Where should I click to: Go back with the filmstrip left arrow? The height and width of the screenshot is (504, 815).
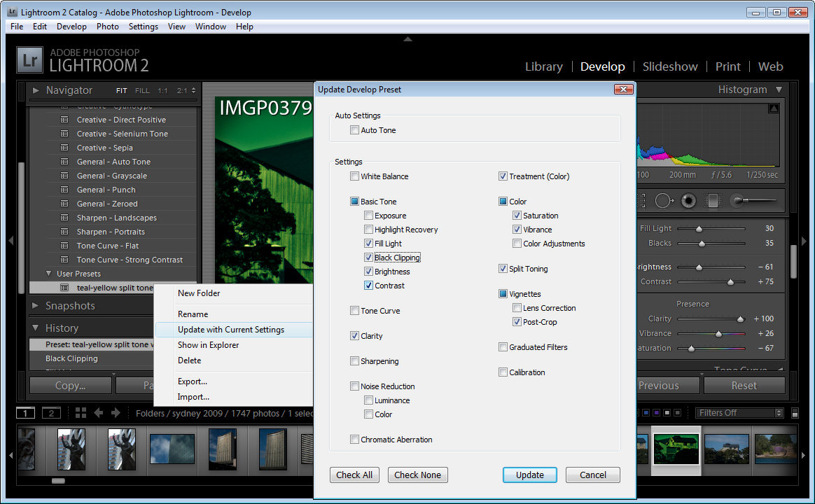[x=98, y=413]
